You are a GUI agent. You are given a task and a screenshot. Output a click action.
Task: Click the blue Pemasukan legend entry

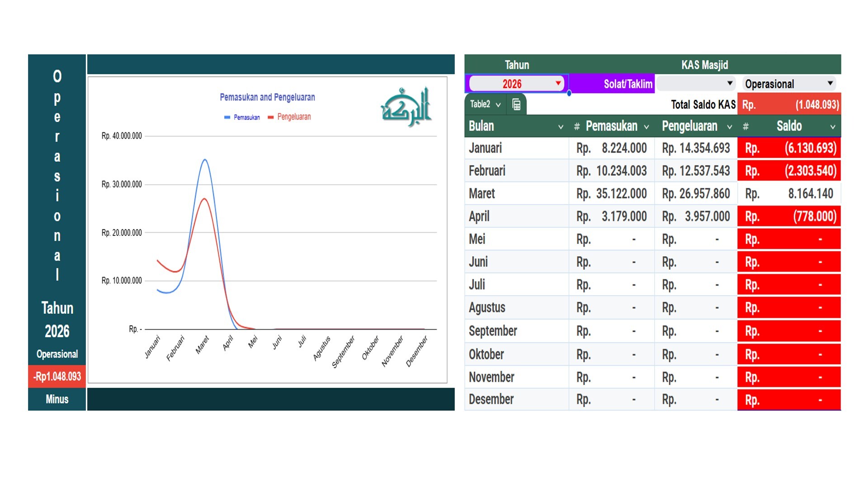click(242, 117)
